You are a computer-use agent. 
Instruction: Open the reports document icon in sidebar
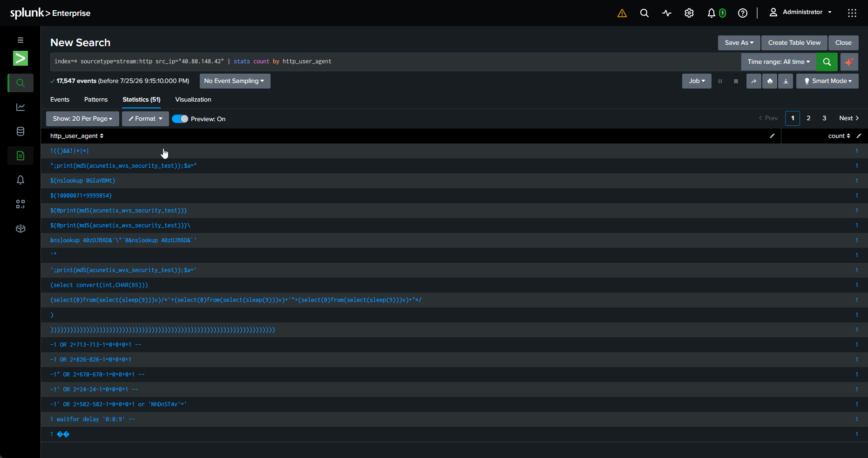(20, 156)
